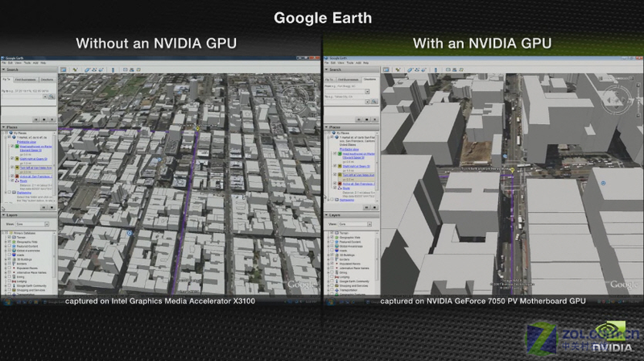644x361 pixels.
Task: Switch to Fly To tab in right window
Action: [329, 80]
